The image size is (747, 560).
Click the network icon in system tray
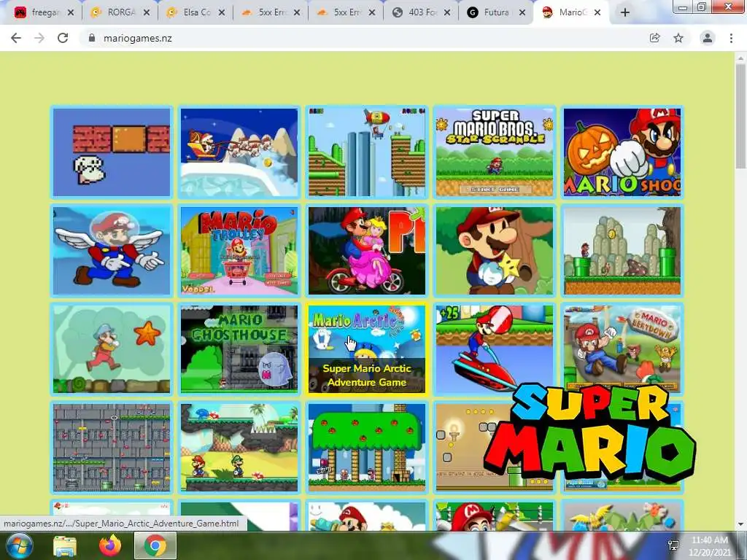(x=673, y=545)
